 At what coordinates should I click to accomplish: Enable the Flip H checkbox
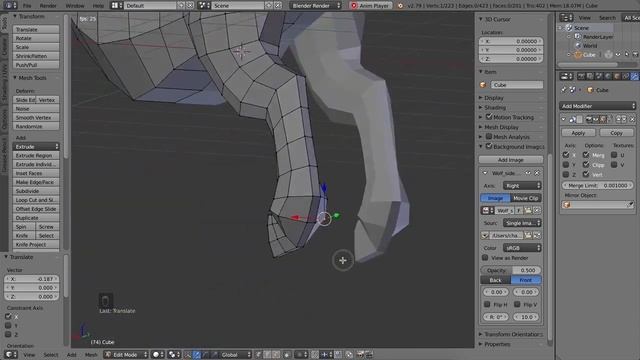(487, 304)
